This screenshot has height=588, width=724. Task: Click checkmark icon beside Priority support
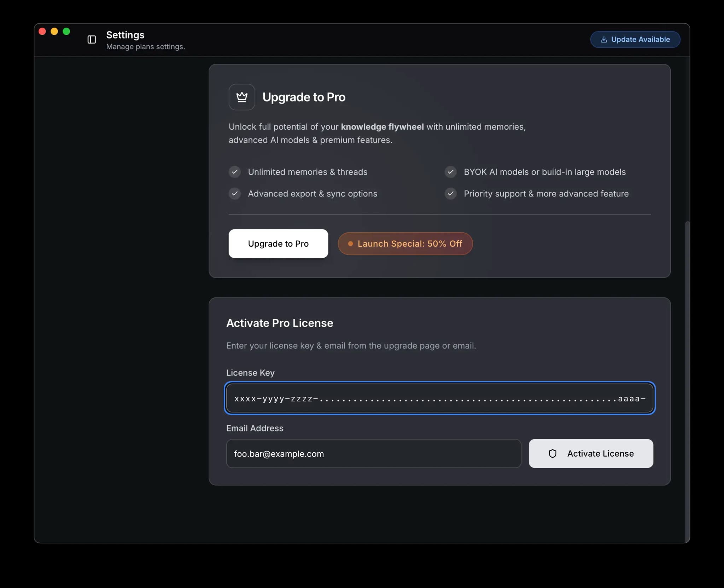tap(450, 194)
